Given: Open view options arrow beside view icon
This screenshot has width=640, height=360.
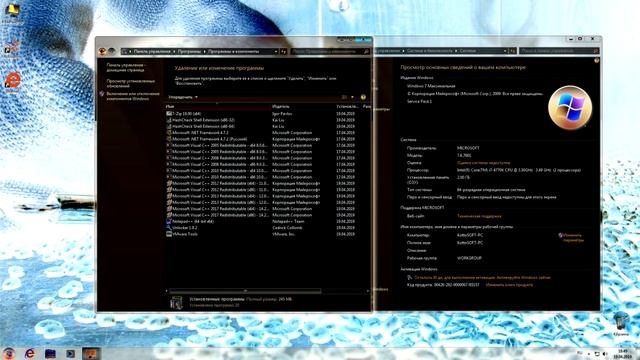Looking at the screenshot, I should tap(352, 97).
